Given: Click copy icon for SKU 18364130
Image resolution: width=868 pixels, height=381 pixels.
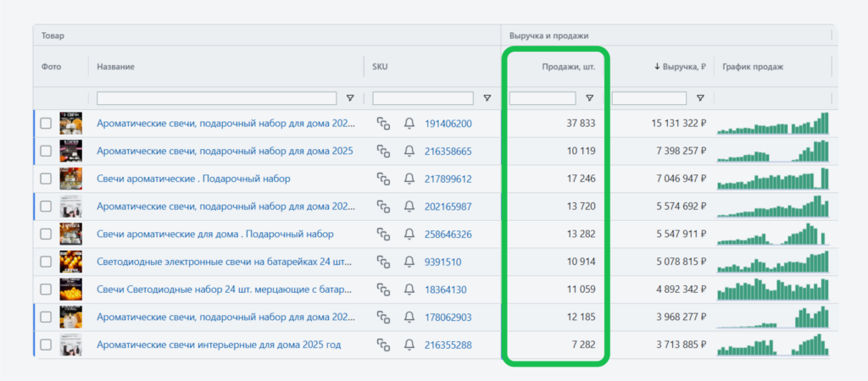Looking at the screenshot, I should pos(383,290).
